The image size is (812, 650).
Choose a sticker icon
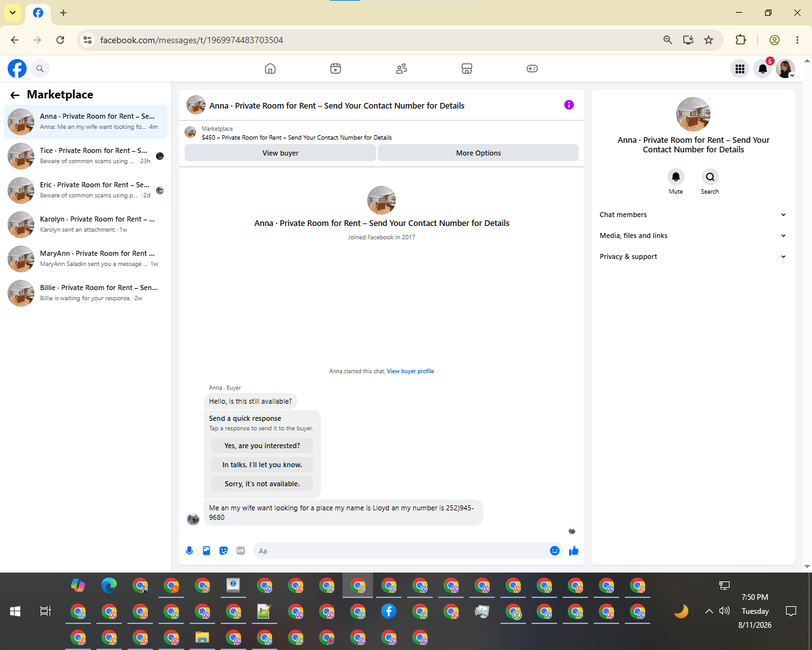pos(223,551)
